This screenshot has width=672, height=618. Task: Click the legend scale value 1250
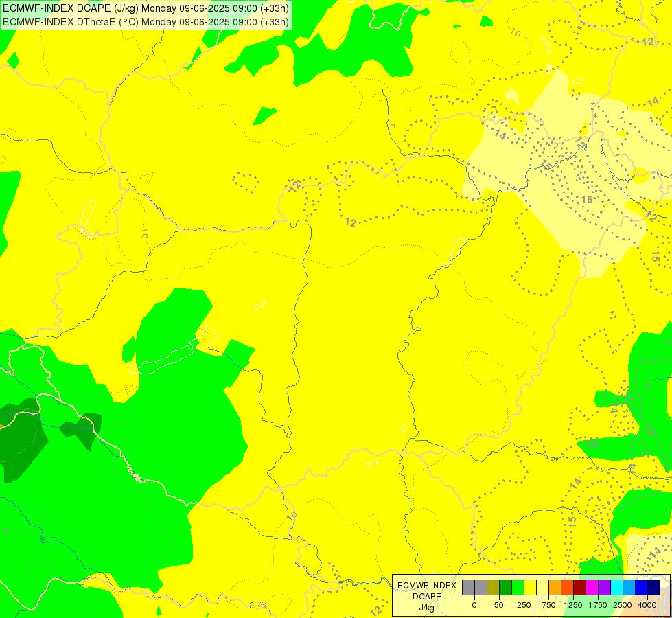coord(573,605)
